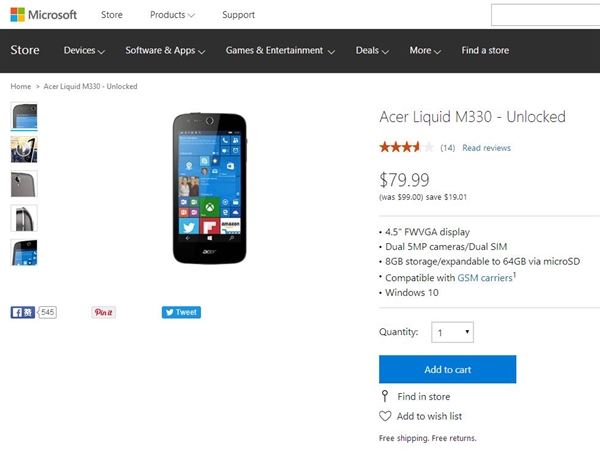The width and height of the screenshot is (600, 453).
Task: Expand Software & Apps menu
Action: pyautogui.click(x=165, y=51)
